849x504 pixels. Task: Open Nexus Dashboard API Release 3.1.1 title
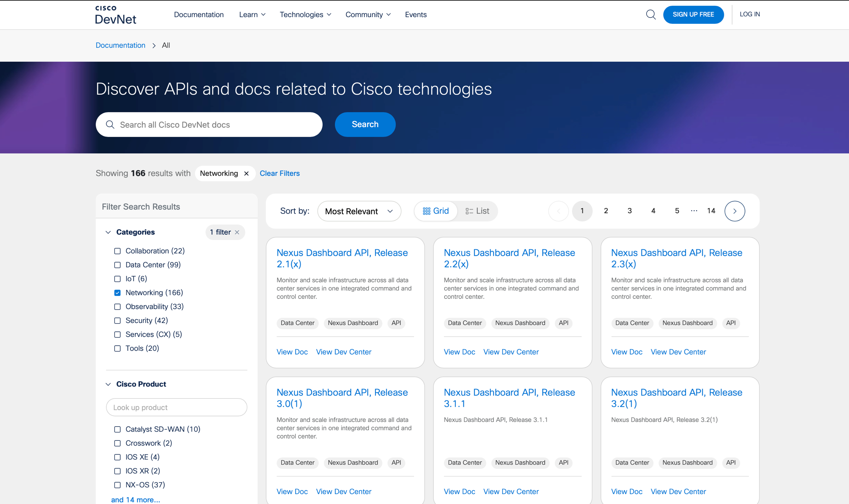pos(509,398)
